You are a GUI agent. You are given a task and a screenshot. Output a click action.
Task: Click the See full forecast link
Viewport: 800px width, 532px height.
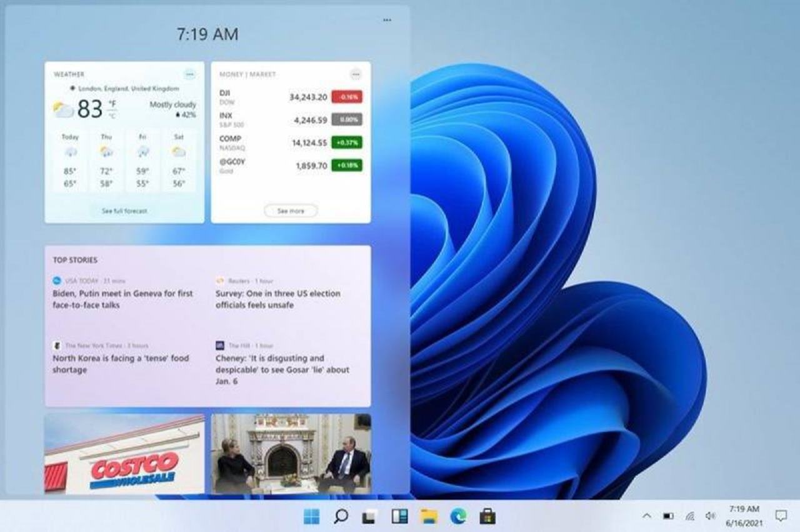coord(124,211)
